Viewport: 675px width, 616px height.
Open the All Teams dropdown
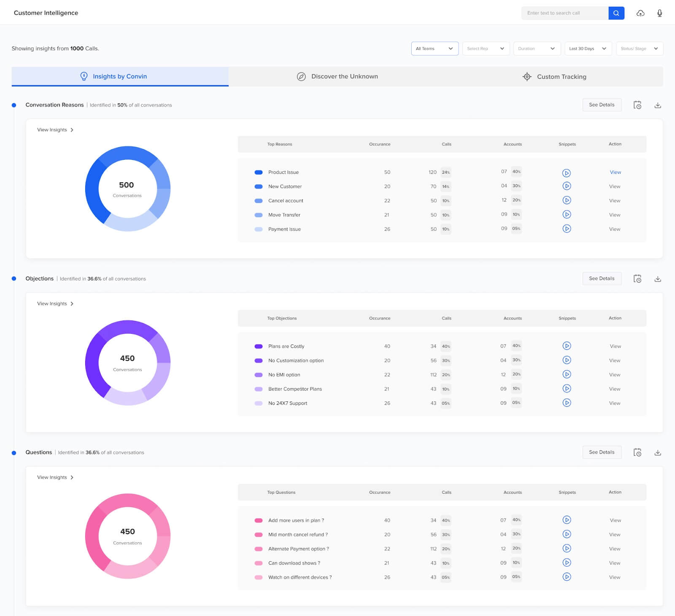[x=435, y=48]
